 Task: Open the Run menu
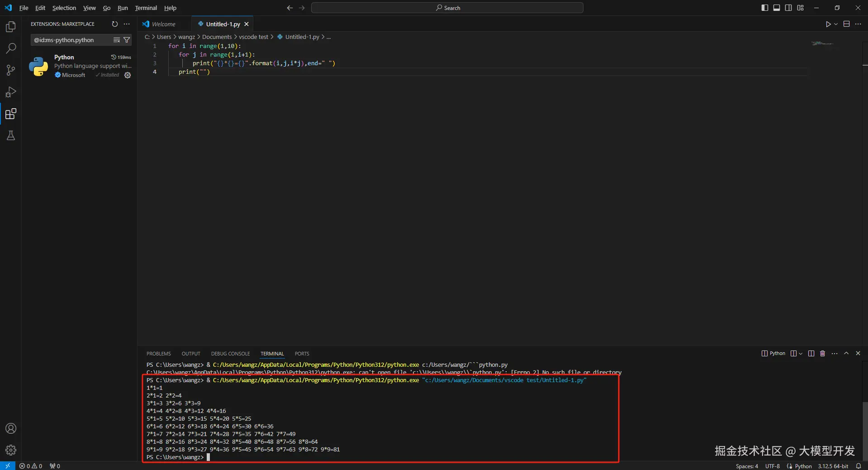click(x=123, y=8)
